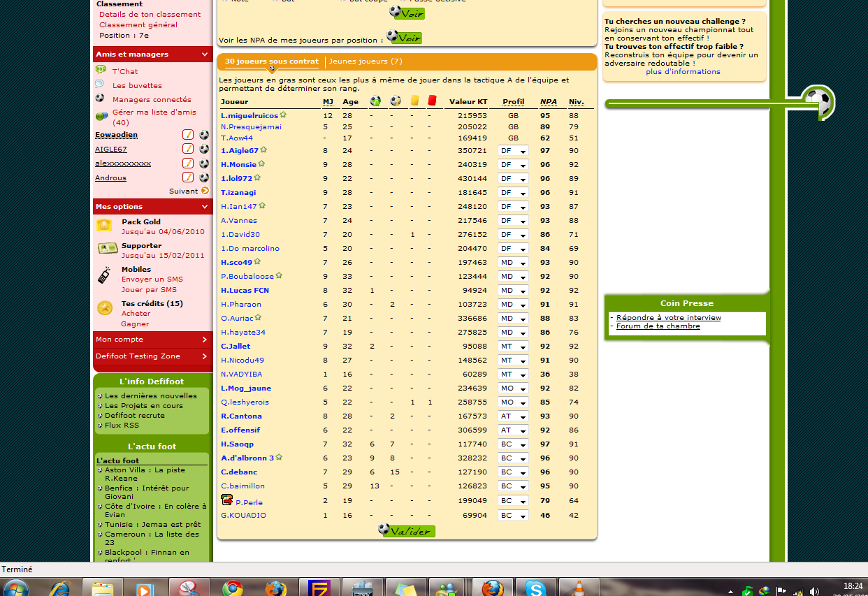Open the Aston Villa news headline
868x596 pixels.
(145, 474)
